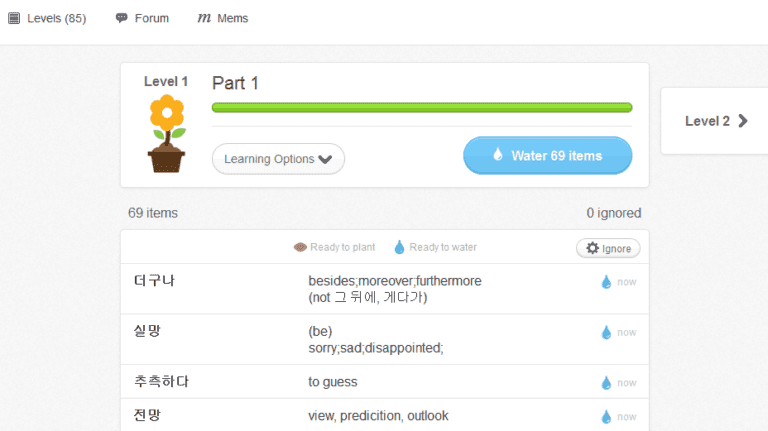Click the Mems 'm' icon

204,18
